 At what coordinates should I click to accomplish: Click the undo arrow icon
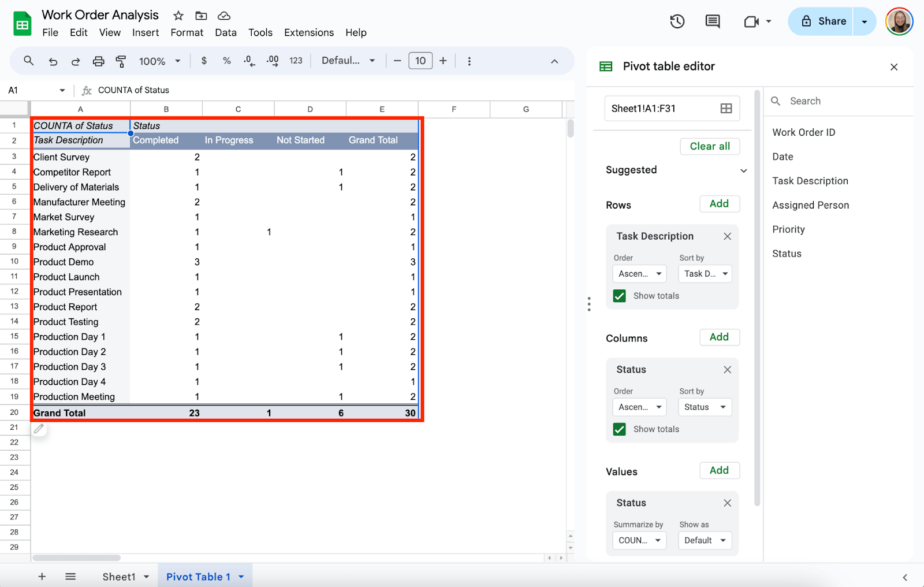point(53,61)
